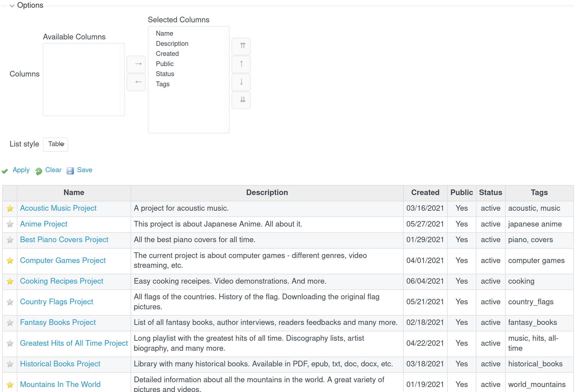The image size is (578, 392).
Task: Open the Historical Books Project
Action: point(60,364)
